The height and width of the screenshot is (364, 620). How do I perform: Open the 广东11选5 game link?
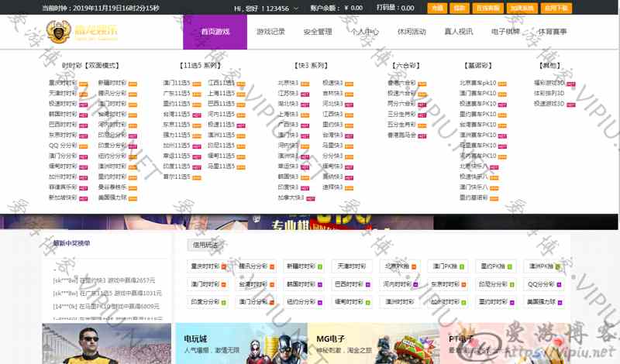[x=177, y=93]
